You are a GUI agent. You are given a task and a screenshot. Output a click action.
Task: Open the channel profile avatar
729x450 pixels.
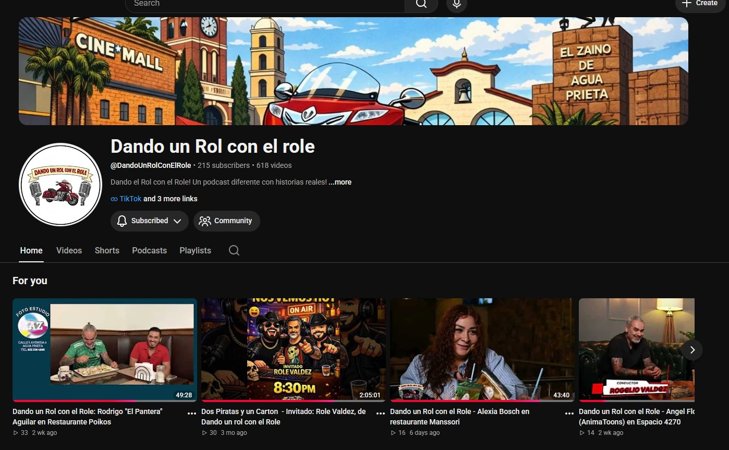click(60, 185)
